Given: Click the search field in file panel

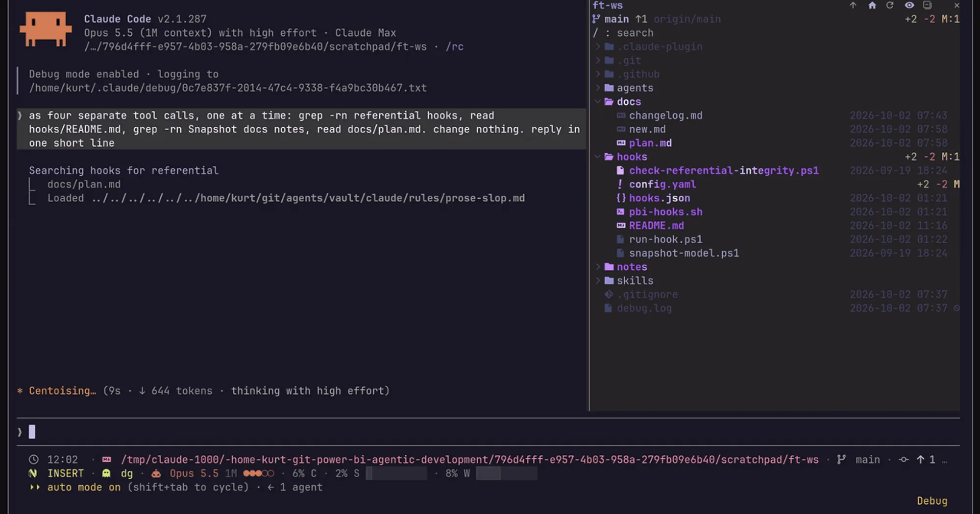Looking at the screenshot, I should tap(776, 33).
